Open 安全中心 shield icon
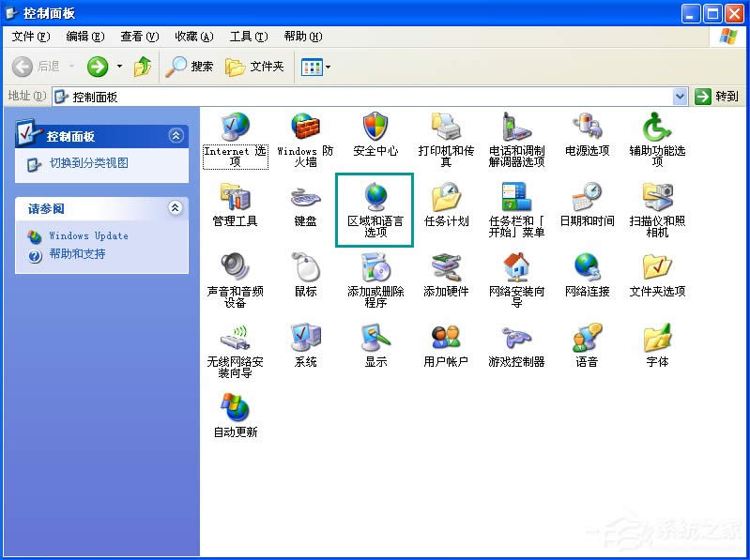The image size is (750, 560). (375, 128)
